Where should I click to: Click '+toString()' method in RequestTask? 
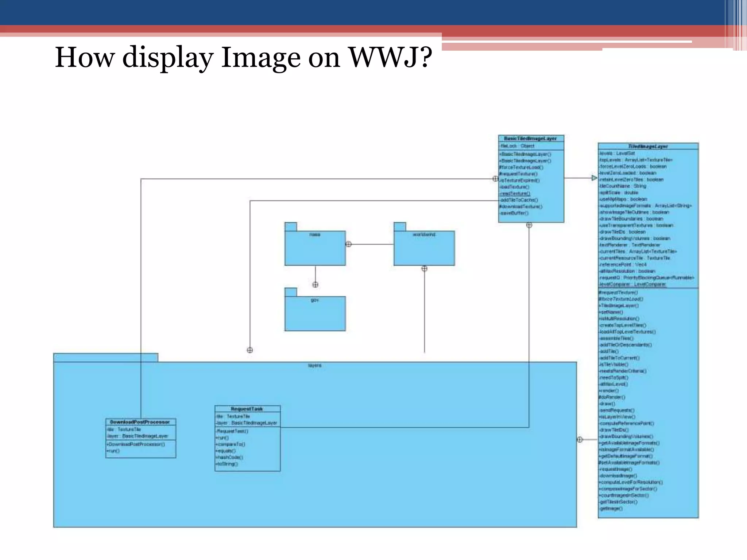coord(227,464)
